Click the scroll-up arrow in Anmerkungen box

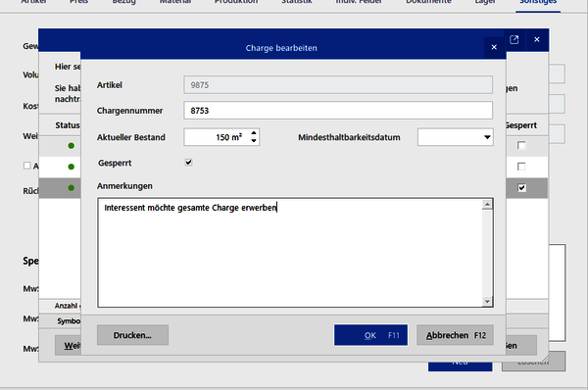tap(487, 205)
